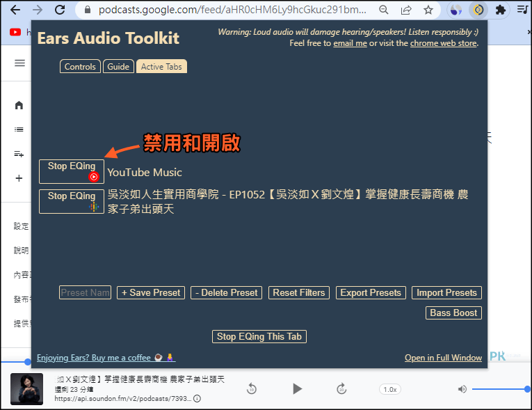Open 說明 in the Podcasts sidebar
The height and width of the screenshot is (410, 532).
tap(21, 251)
